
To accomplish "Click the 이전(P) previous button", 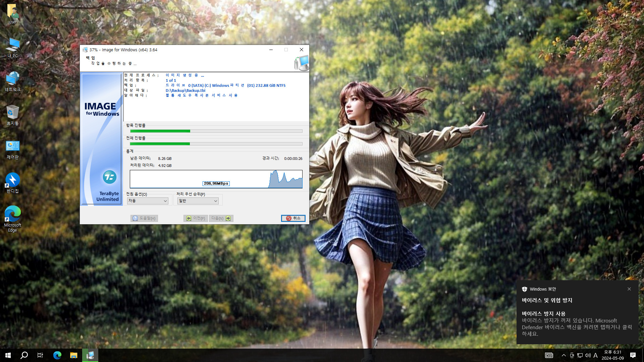I will coord(196,218).
